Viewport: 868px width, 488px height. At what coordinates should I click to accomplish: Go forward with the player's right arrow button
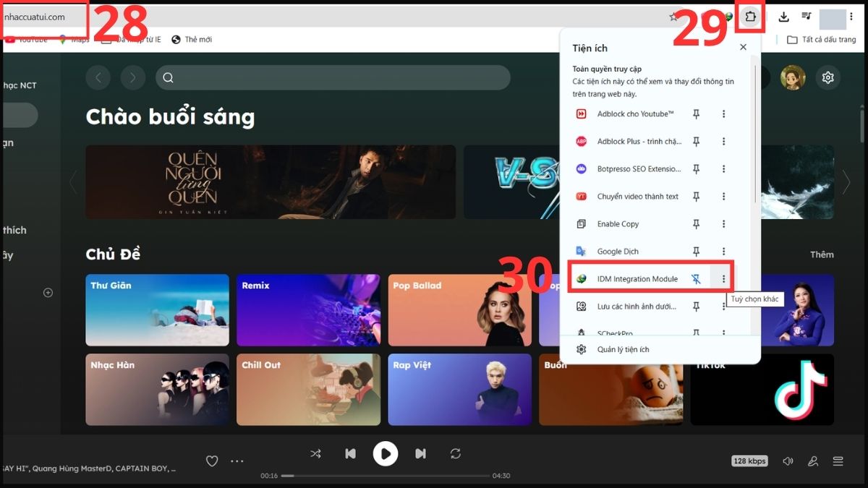click(x=133, y=77)
